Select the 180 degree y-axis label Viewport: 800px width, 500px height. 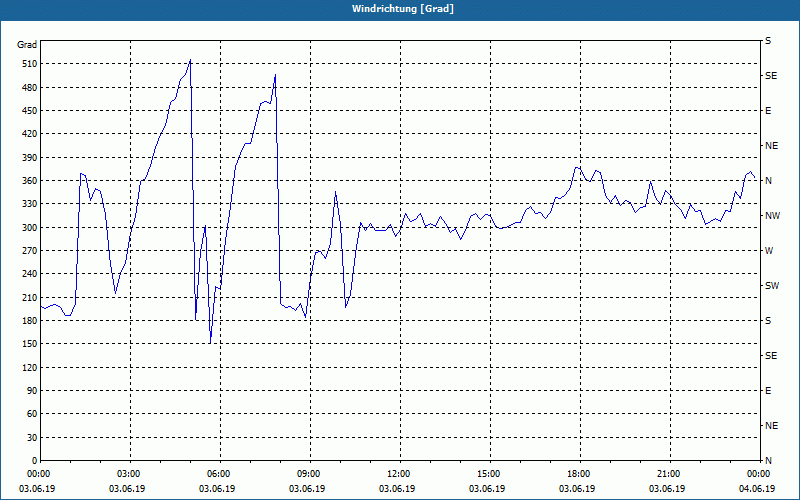[x=30, y=321]
